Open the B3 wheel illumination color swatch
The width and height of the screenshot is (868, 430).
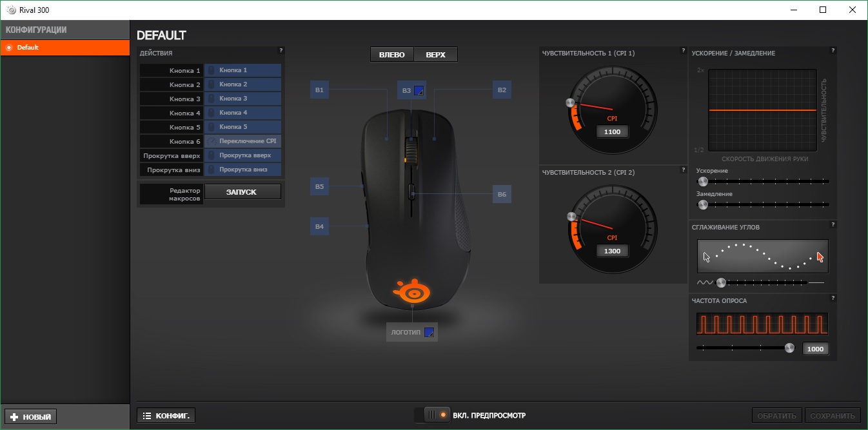[x=419, y=90]
